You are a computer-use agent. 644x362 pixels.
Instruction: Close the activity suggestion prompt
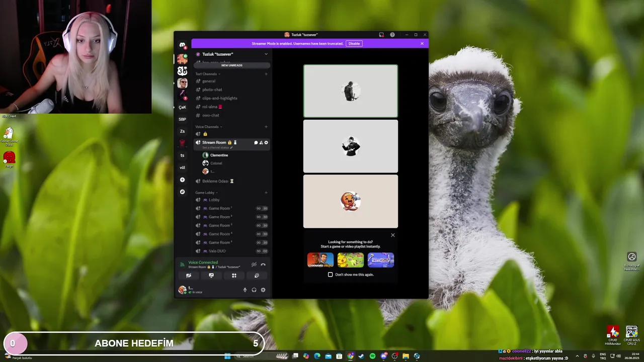(393, 235)
